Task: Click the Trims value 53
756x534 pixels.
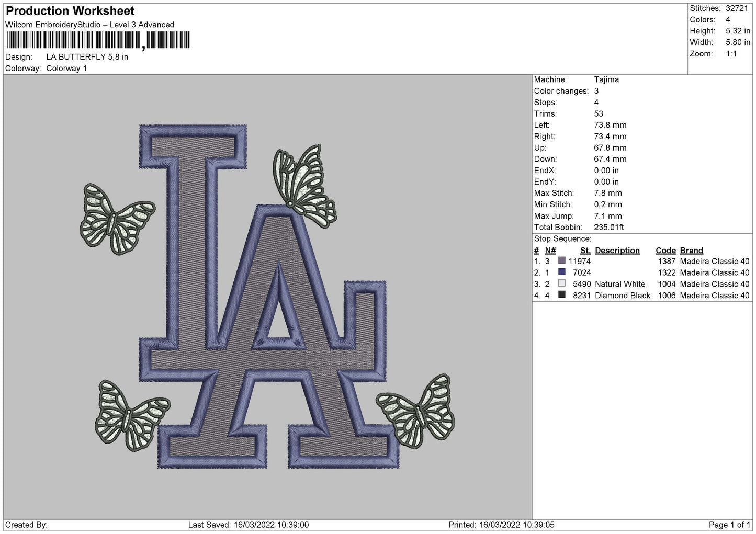Action: pyautogui.click(x=599, y=113)
